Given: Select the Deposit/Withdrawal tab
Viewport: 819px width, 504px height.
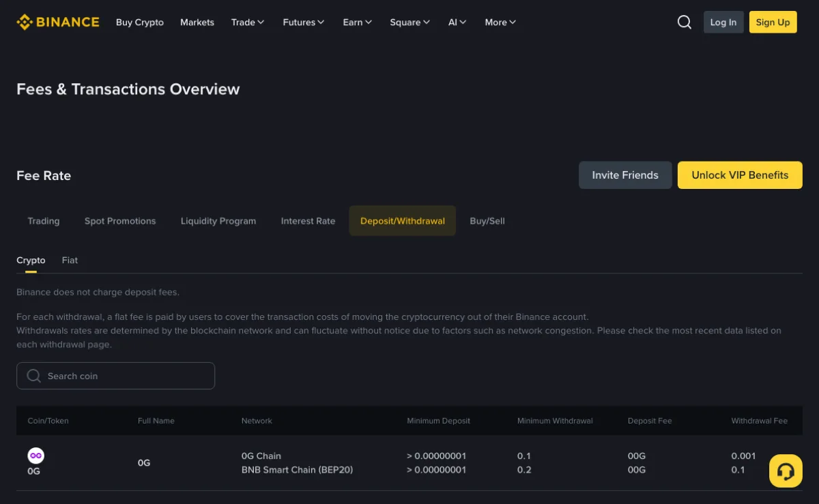Looking at the screenshot, I should (x=403, y=221).
